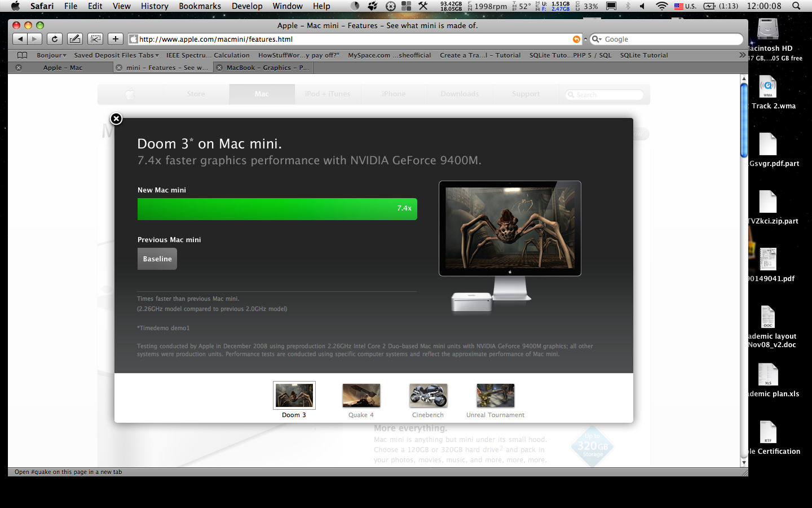This screenshot has height=508, width=812.
Task: Click the Web Clip scissors toolbar icon
Action: coord(95,39)
